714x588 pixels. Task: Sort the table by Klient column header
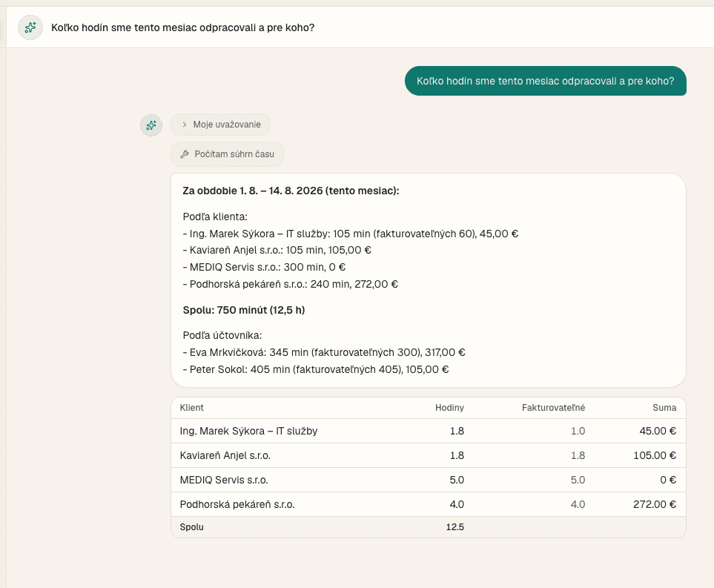point(192,408)
